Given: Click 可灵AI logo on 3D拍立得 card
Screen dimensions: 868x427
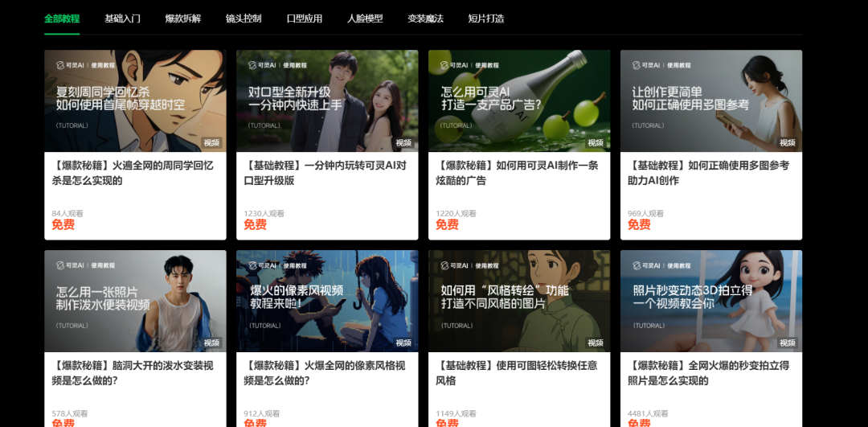Looking at the screenshot, I should (646, 265).
